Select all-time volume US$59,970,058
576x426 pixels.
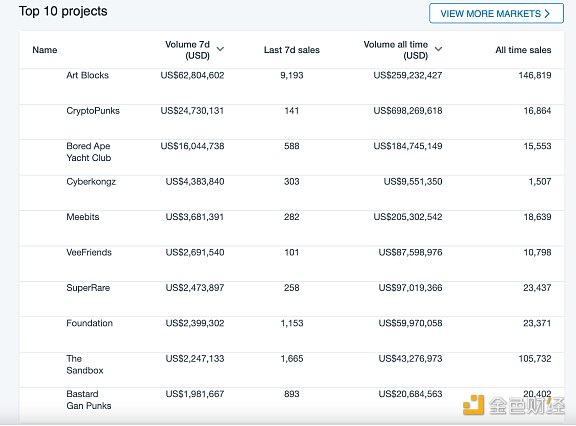pyautogui.click(x=410, y=323)
